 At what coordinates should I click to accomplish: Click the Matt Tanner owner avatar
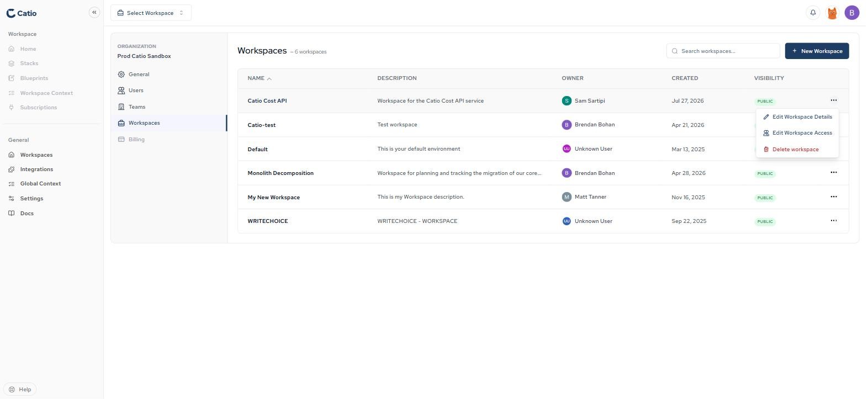click(567, 197)
